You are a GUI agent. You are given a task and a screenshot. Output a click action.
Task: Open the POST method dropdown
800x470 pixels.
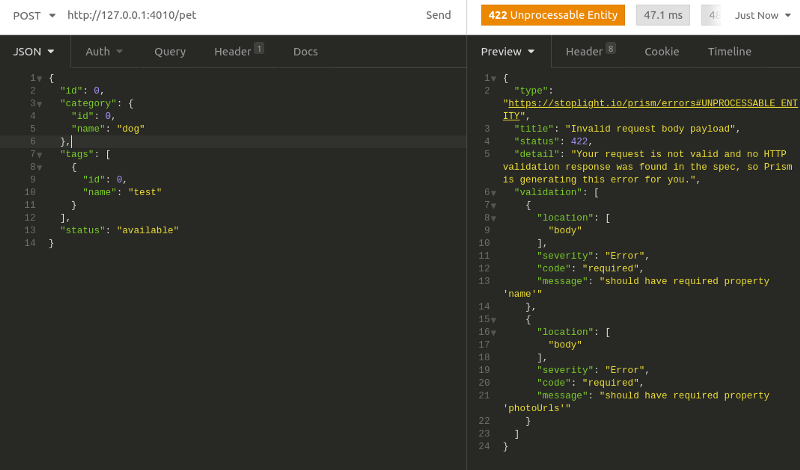[31, 15]
